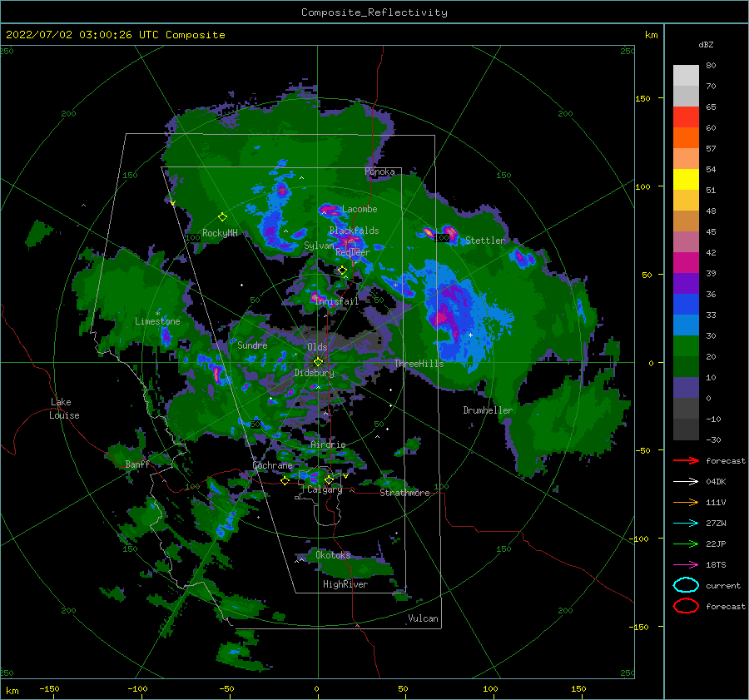The image size is (749, 700).
Task: Click the Vulcan city label
Action: click(423, 618)
